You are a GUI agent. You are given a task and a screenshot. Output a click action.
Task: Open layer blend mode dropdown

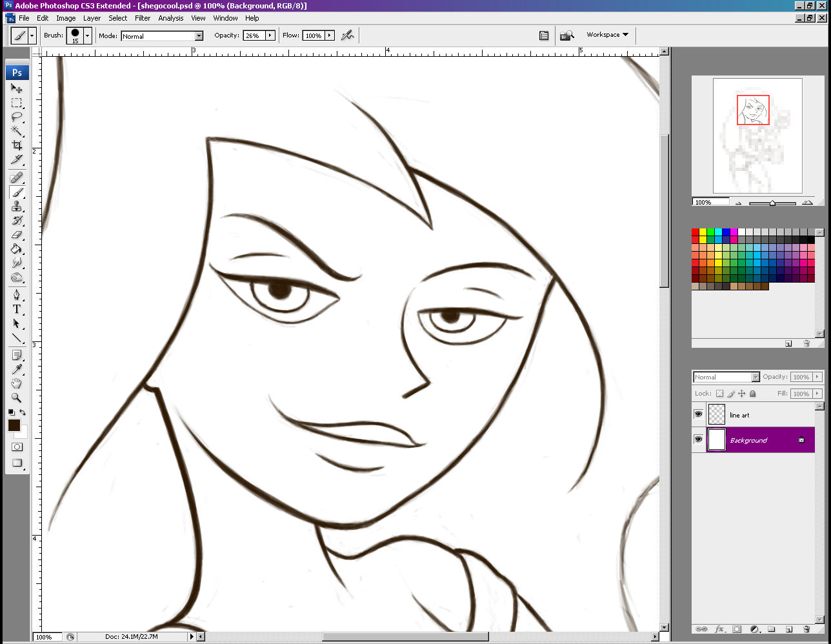[x=756, y=377]
